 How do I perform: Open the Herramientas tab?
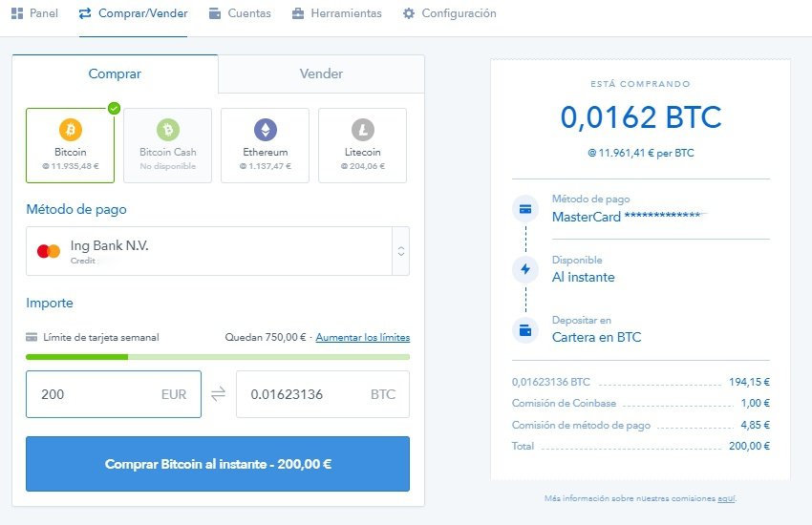pyautogui.click(x=336, y=13)
